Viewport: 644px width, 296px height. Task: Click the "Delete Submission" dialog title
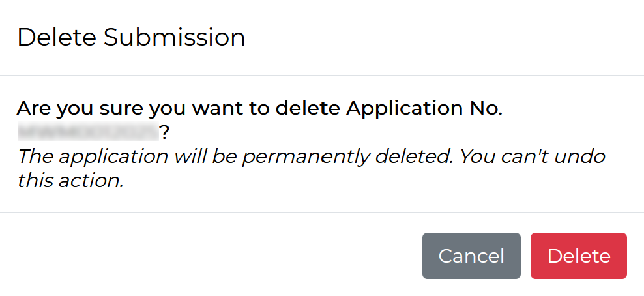click(131, 38)
